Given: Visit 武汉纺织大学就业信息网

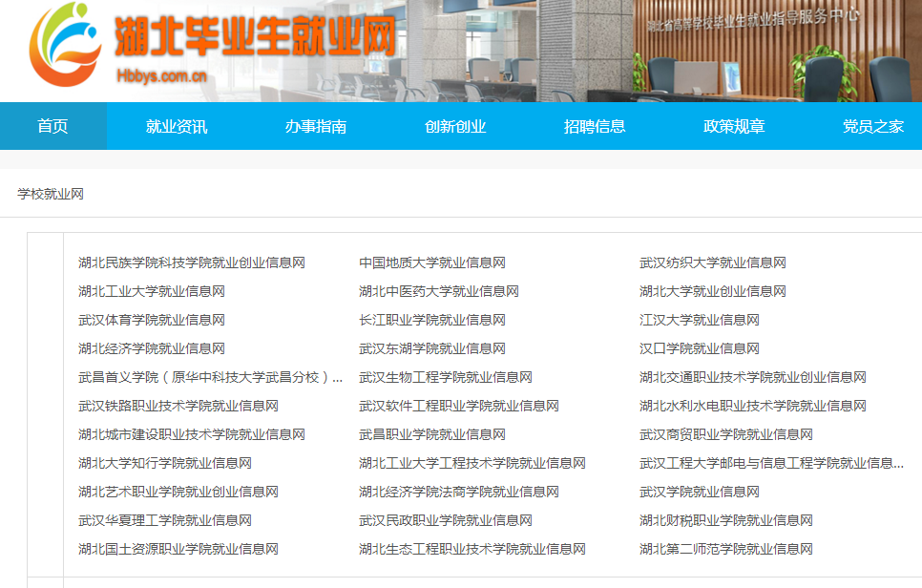Looking at the screenshot, I should coord(712,262).
